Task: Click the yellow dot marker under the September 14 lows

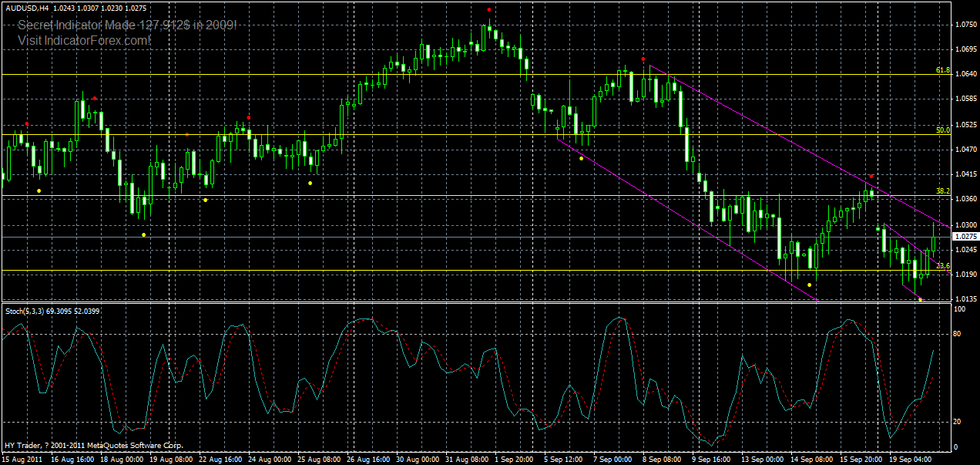Action: (809, 285)
